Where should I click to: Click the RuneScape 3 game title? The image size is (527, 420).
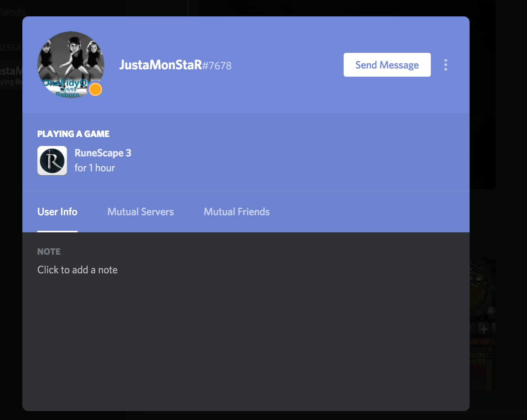coord(103,153)
